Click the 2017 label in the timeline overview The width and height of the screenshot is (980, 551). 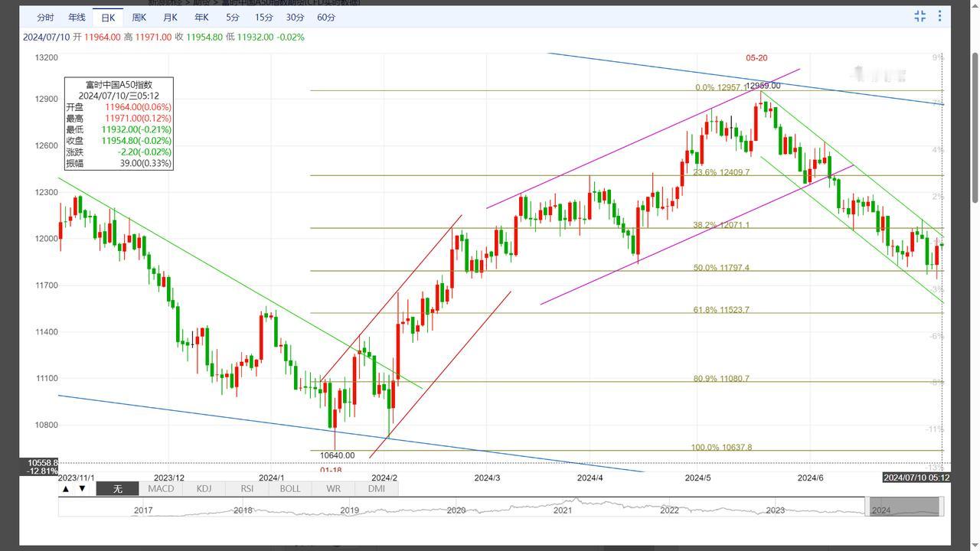pyautogui.click(x=143, y=510)
